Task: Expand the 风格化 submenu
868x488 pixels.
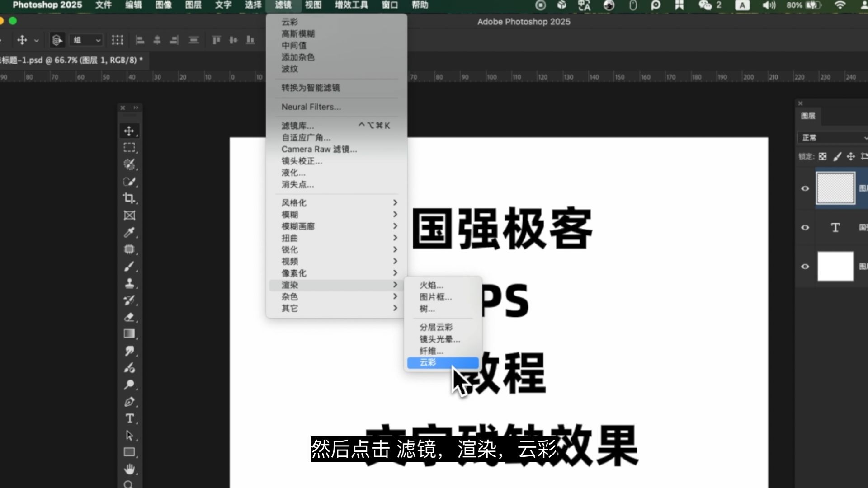Action: click(337, 203)
